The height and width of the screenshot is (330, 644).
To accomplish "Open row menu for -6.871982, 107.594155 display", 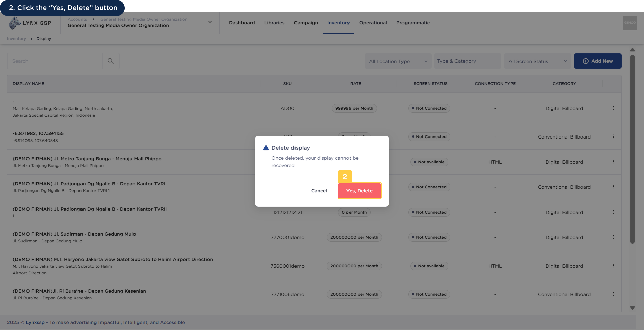I will point(613,136).
